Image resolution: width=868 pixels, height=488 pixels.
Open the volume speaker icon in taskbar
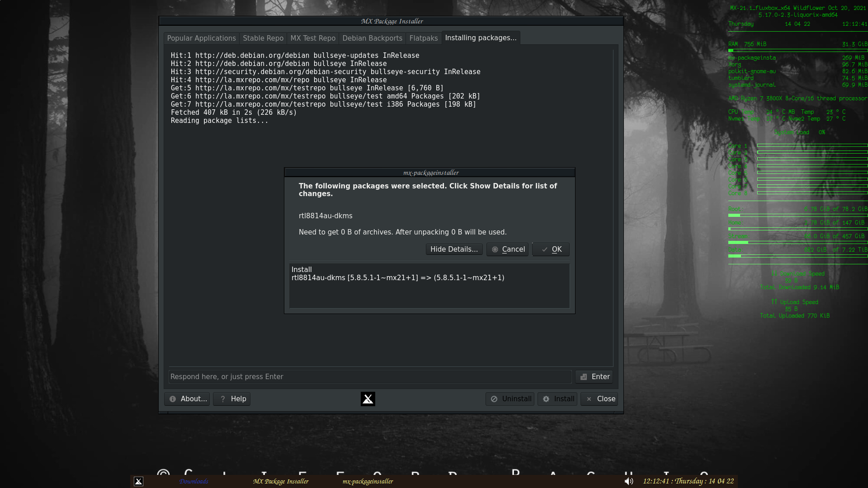click(x=629, y=481)
